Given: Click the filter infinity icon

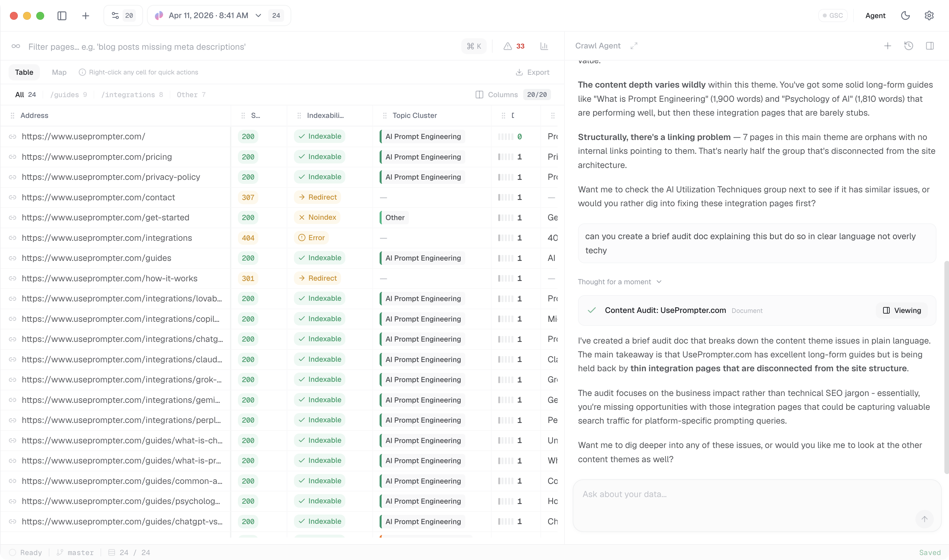Looking at the screenshot, I should (16, 46).
